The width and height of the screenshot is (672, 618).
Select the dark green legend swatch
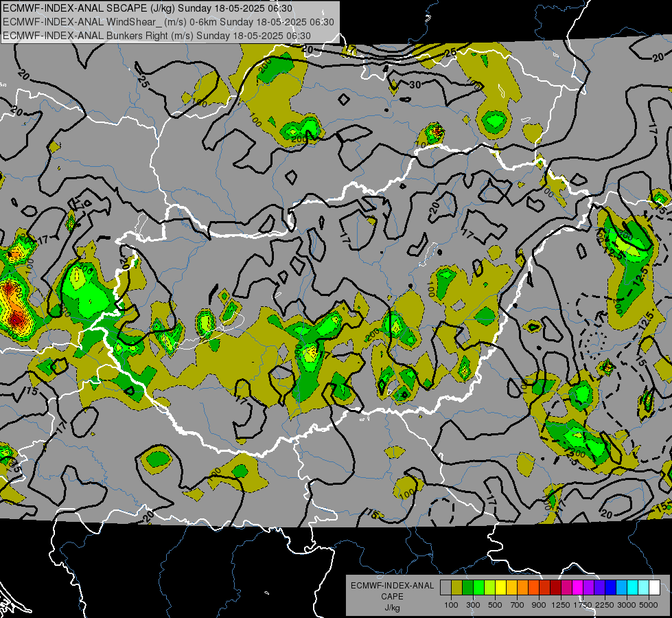coord(468,587)
